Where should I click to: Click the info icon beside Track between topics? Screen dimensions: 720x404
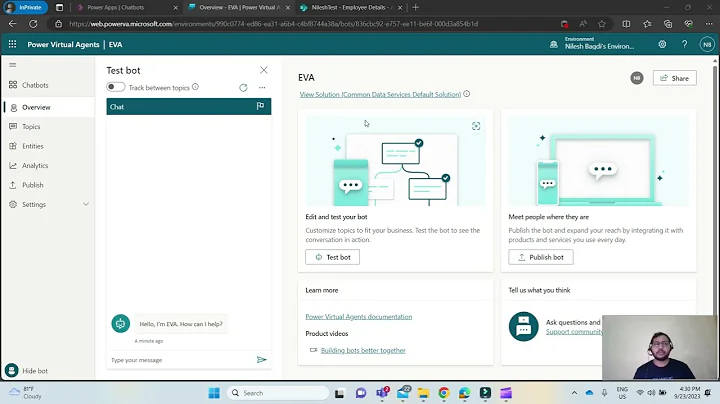[196, 87]
